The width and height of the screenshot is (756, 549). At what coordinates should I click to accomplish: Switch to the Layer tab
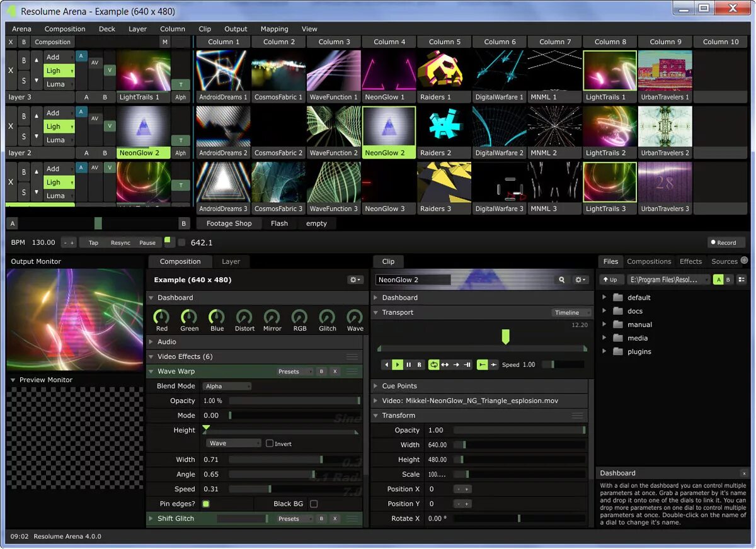point(231,261)
